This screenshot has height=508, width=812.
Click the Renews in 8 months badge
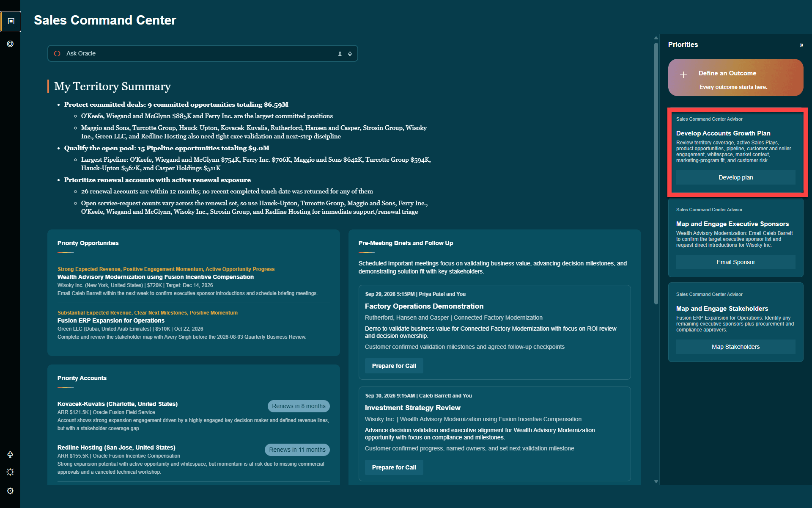pyautogui.click(x=299, y=406)
